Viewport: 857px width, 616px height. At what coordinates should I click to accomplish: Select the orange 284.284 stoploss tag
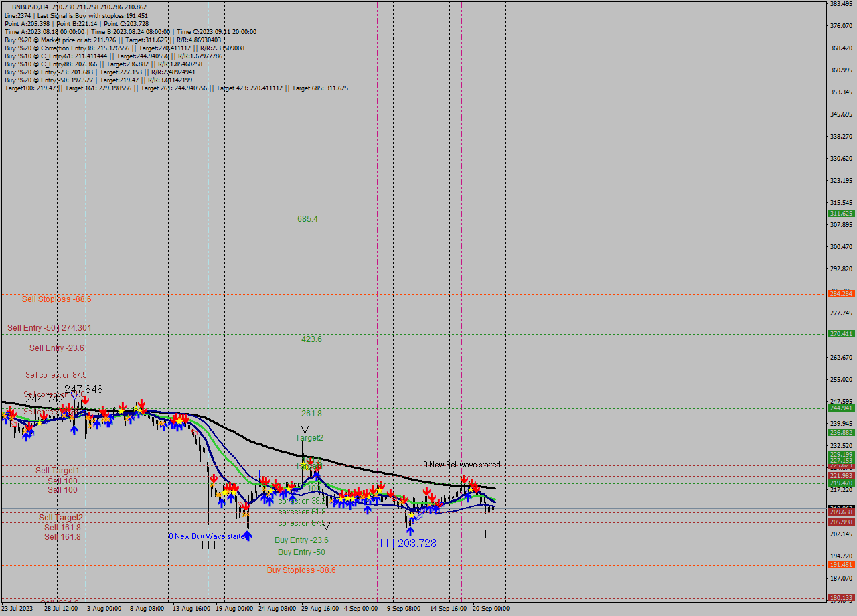pos(841,293)
